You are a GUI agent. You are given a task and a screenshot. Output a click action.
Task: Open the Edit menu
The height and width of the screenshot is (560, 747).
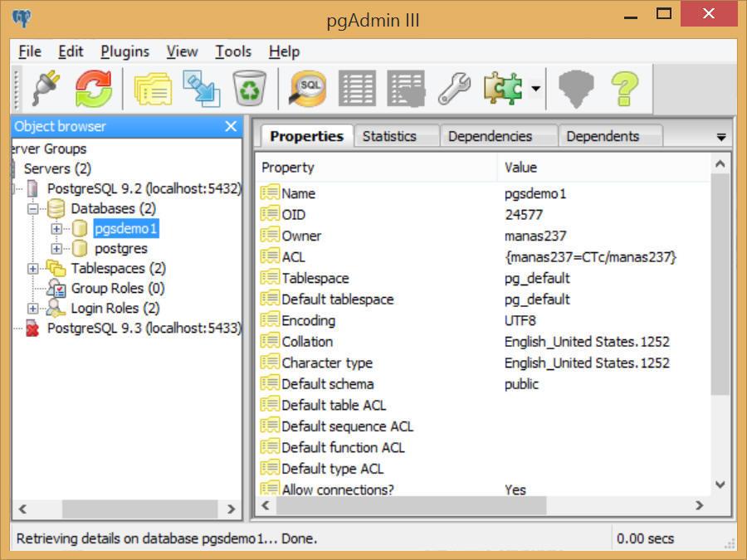(x=71, y=51)
